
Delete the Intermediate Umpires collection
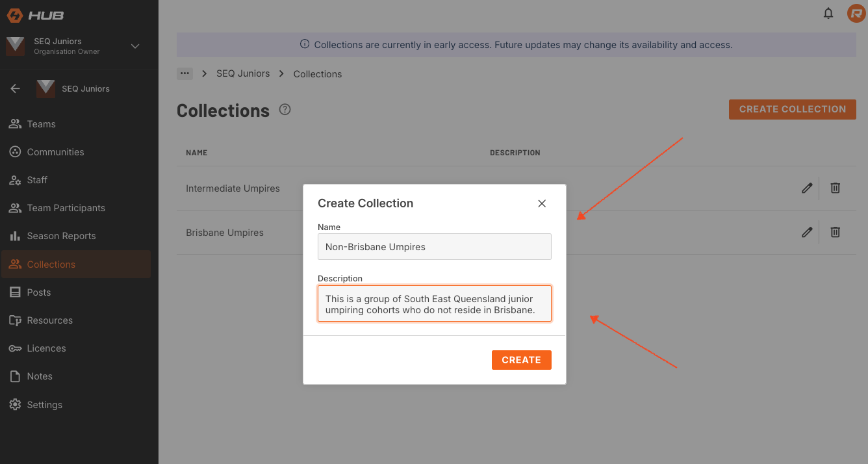click(x=836, y=188)
